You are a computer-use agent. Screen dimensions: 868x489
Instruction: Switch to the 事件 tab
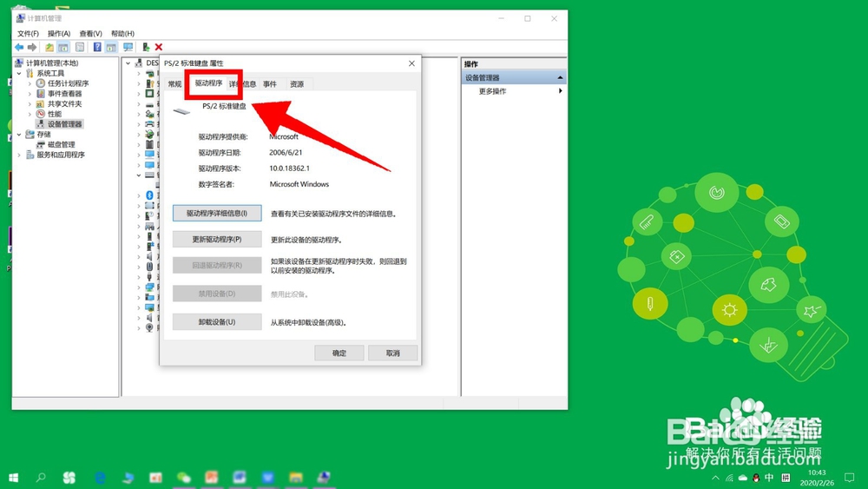(270, 84)
